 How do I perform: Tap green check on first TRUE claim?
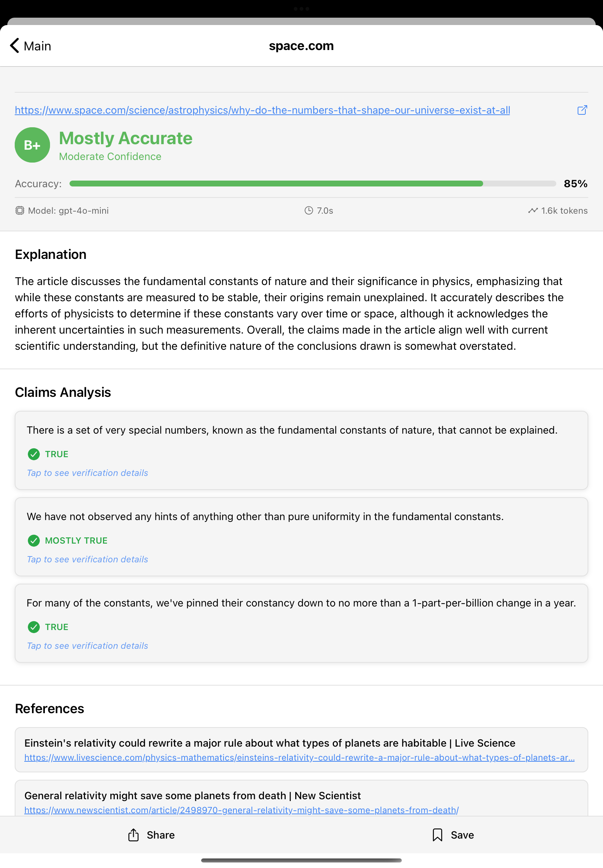(34, 454)
